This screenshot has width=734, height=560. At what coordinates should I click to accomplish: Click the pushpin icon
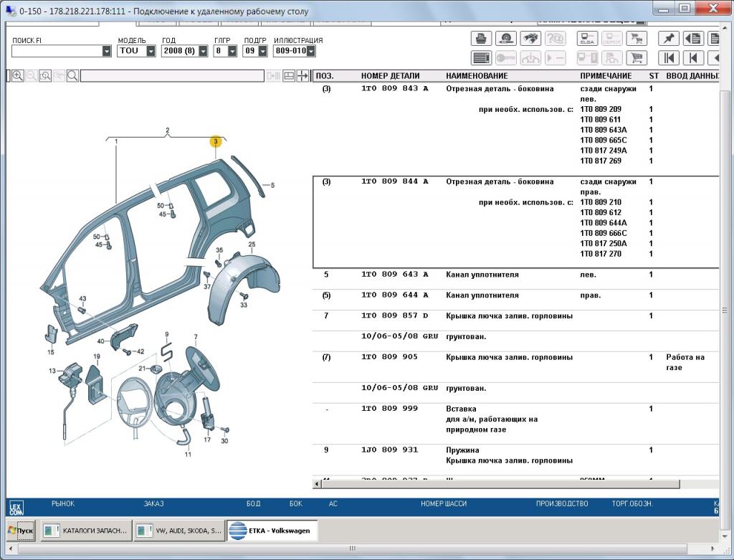pyautogui.click(x=669, y=39)
